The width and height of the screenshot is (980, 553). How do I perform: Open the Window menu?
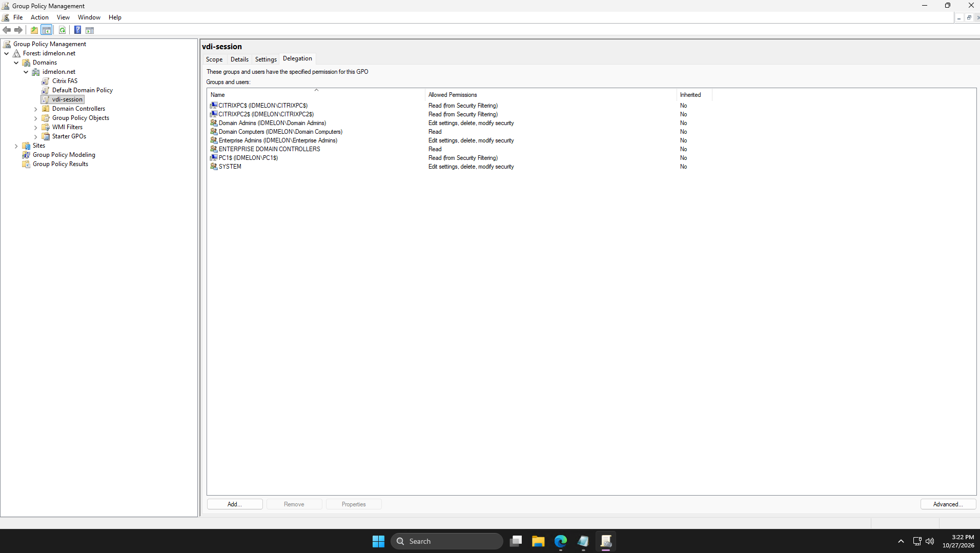[x=89, y=17]
